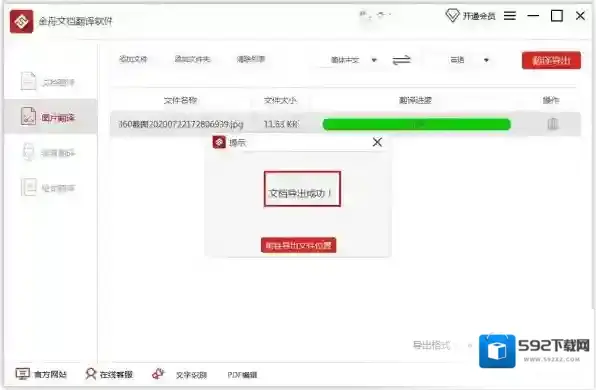The width and height of the screenshot is (596, 390).
Task: Click the 在线客服 customer service icon
Action: pos(90,374)
